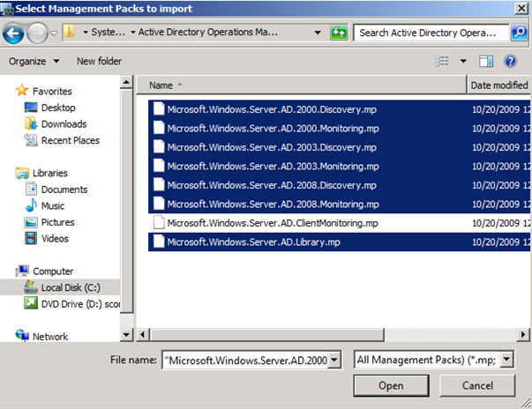Select Network in navigation pane
532x409 pixels.
click(50, 337)
